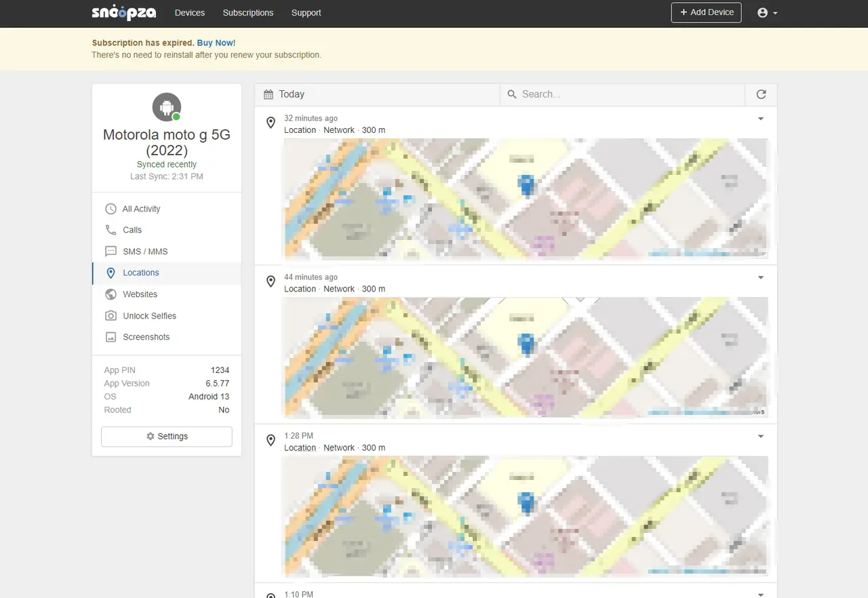Click the Websites globe icon
868x598 pixels.
(x=111, y=294)
